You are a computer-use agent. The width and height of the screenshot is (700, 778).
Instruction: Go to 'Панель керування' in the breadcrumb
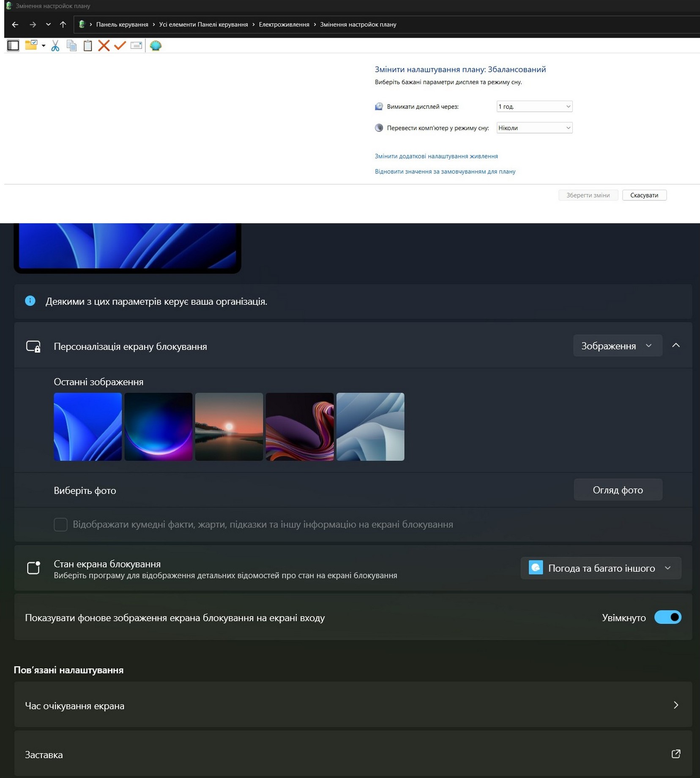point(122,25)
